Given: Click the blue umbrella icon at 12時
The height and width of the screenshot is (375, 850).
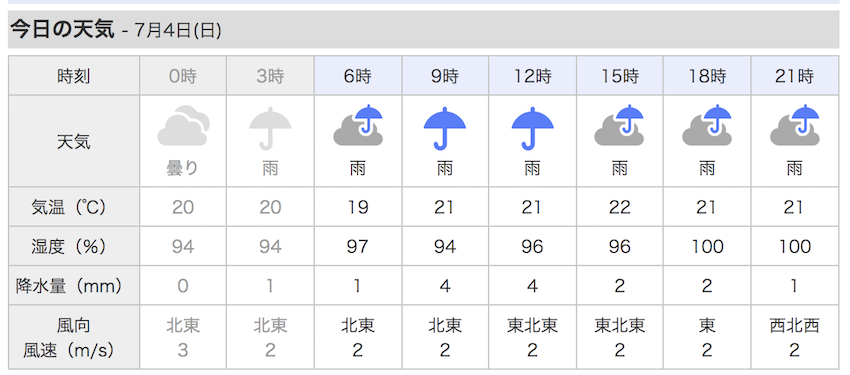Looking at the screenshot, I should pos(532,128).
